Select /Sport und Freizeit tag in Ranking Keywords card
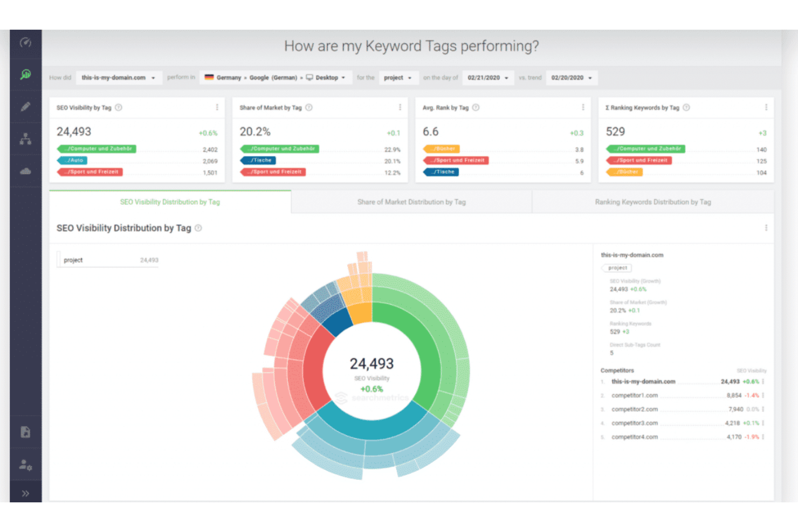The image size is (798, 532). pyautogui.click(x=639, y=160)
